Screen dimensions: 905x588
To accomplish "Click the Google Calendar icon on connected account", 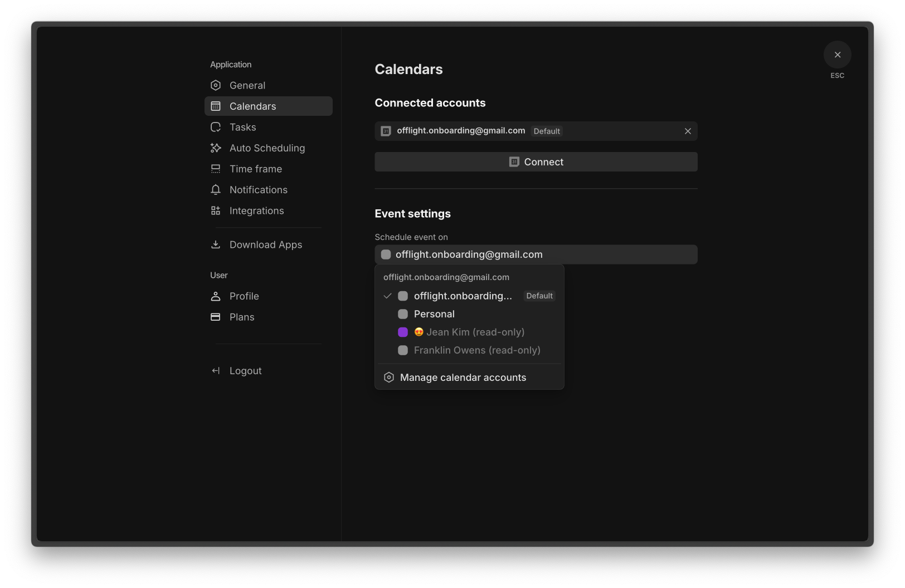I will (x=386, y=131).
